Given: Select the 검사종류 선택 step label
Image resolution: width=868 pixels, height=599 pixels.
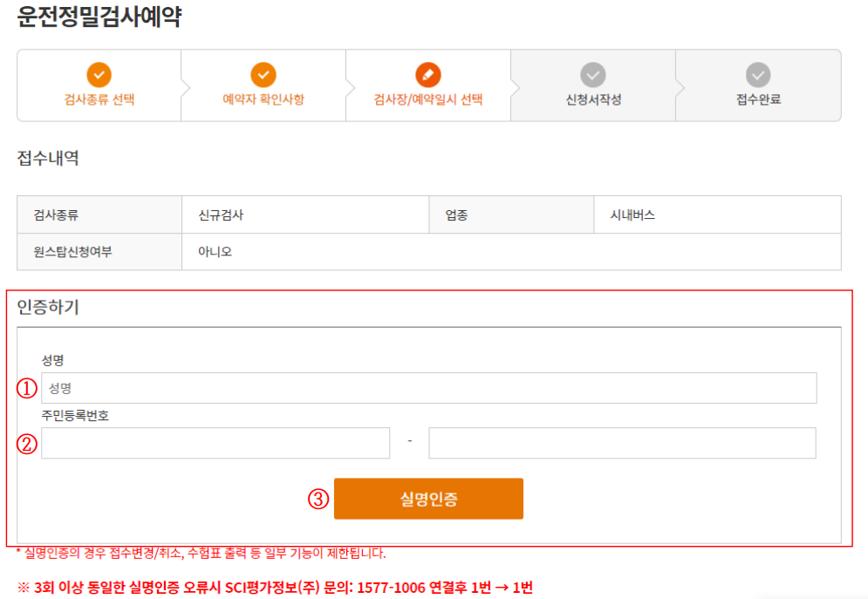Looking at the screenshot, I should (99, 100).
